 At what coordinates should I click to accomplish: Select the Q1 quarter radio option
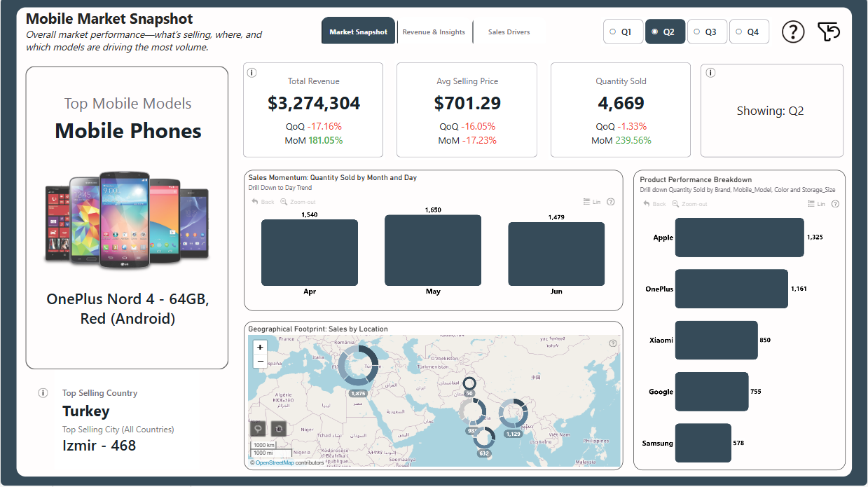623,32
